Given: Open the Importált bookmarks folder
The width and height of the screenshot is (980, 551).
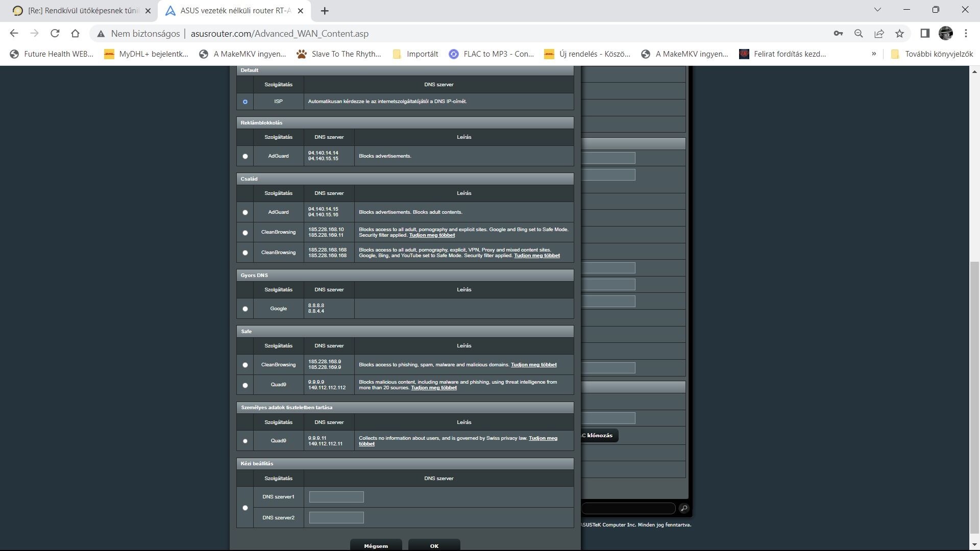Looking at the screenshot, I should [415, 54].
